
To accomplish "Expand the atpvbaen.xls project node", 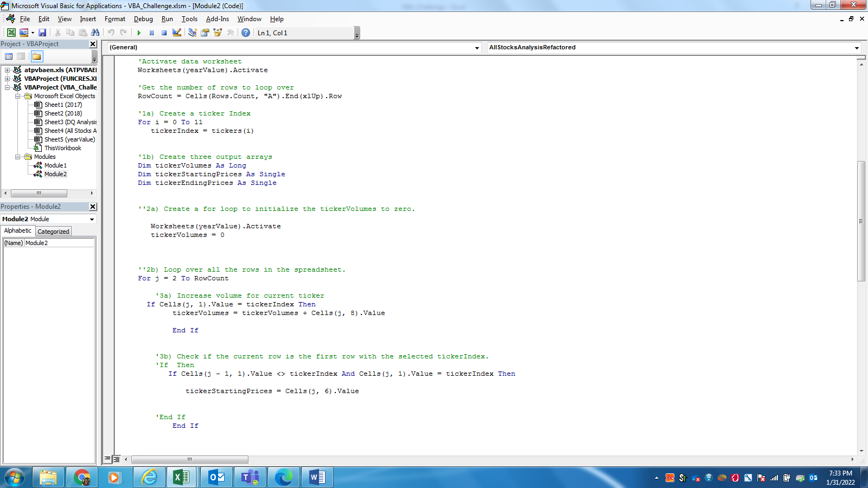I will click(x=6, y=69).
